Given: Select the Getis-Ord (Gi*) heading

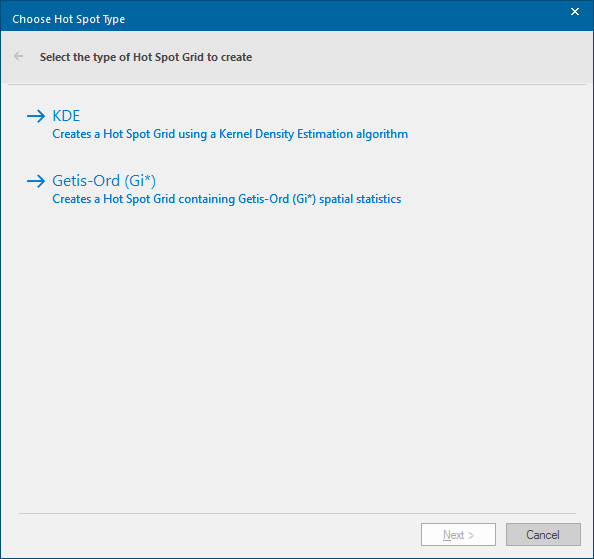Looking at the screenshot, I should click(104, 181).
